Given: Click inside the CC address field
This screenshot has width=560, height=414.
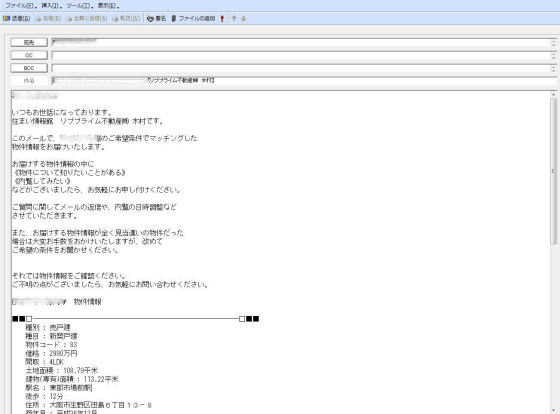Looking at the screenshot, I should 301,55.
